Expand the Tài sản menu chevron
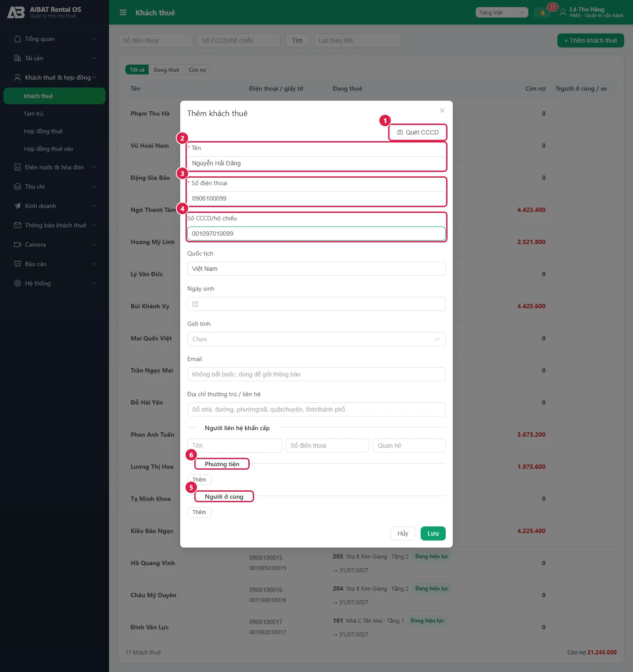The height and width of the screenshot is (672, 633). click(94, 58)
